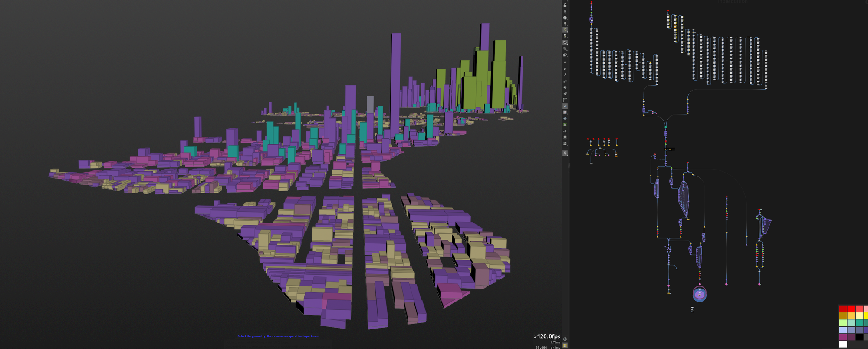Select the plain sphere shading icon
Screen dimensions: 868x349
pyautogui.click(x=565, y=18)
